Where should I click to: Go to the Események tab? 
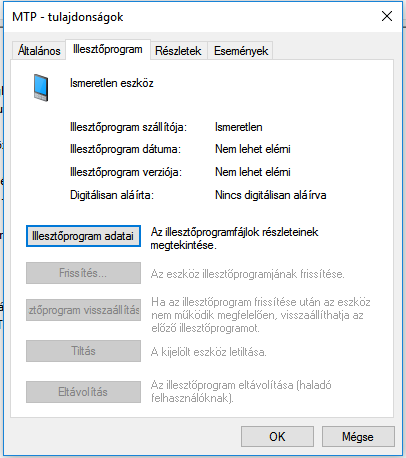(241, 51)
